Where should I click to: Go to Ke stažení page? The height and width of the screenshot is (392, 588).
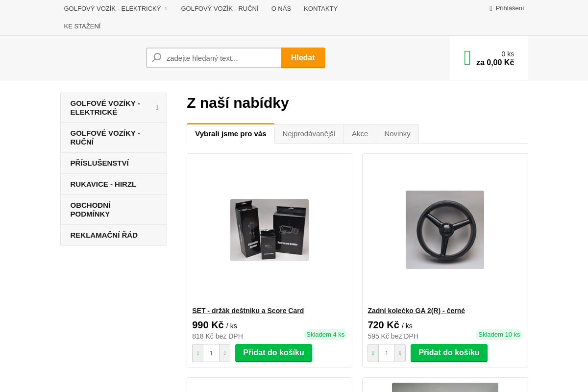tap(82, 26)
